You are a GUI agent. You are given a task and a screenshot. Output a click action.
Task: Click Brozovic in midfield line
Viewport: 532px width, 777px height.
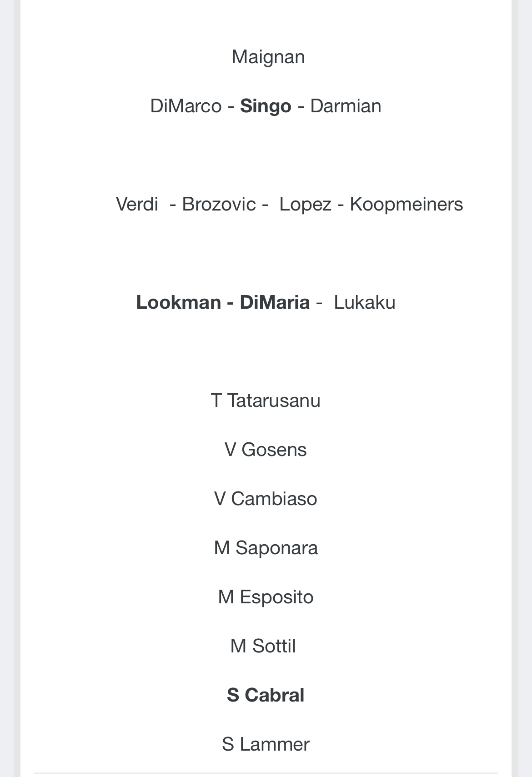(x=219, y=204)
